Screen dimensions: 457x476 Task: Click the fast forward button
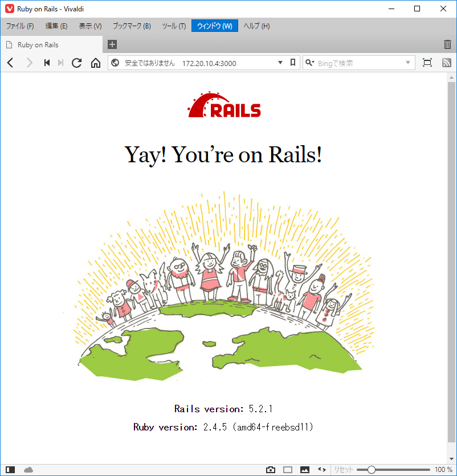61,63
